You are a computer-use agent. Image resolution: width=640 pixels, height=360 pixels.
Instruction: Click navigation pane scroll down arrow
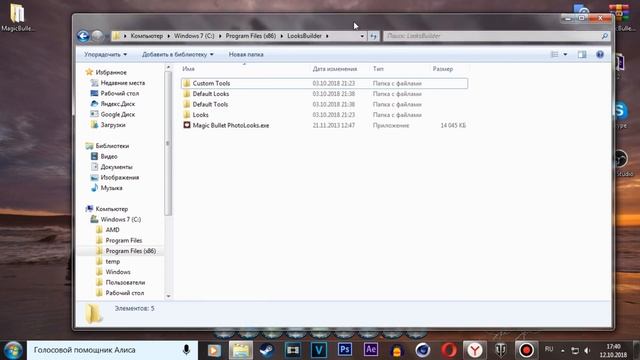[x=168, y=296]
